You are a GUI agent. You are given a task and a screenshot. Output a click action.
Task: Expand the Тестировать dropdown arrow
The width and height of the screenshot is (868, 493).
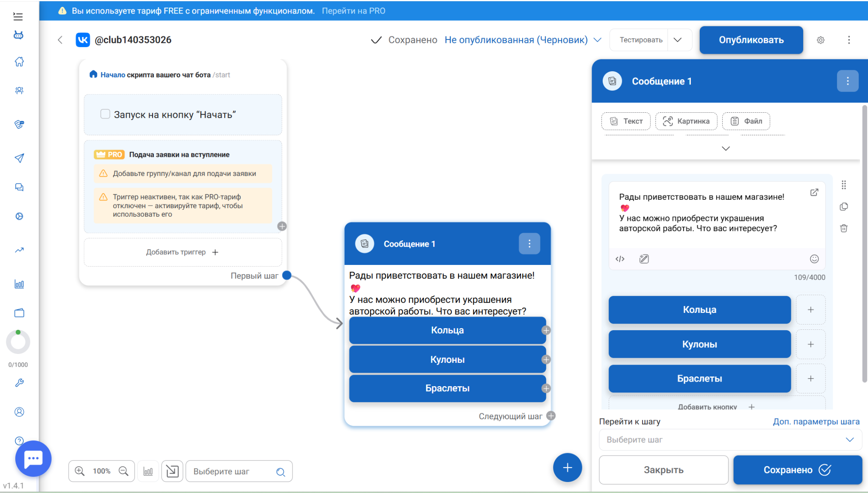tap(677, 40)
